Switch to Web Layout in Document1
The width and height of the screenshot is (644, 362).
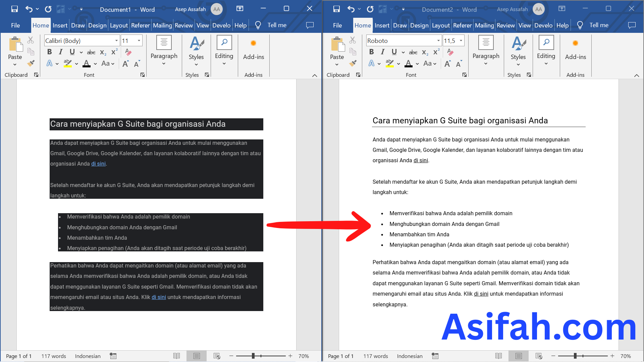[217, 356]
